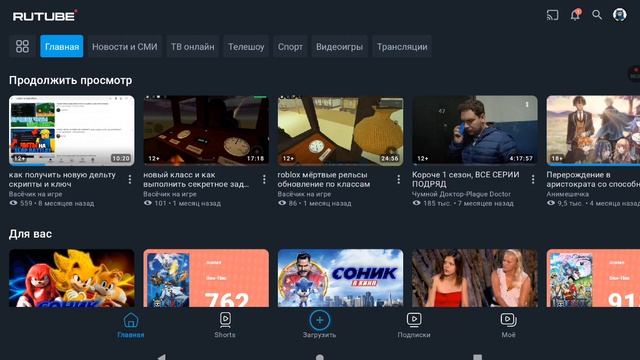
Task: Open Shorts in bottom navigation
Action: tap(225, 325)
